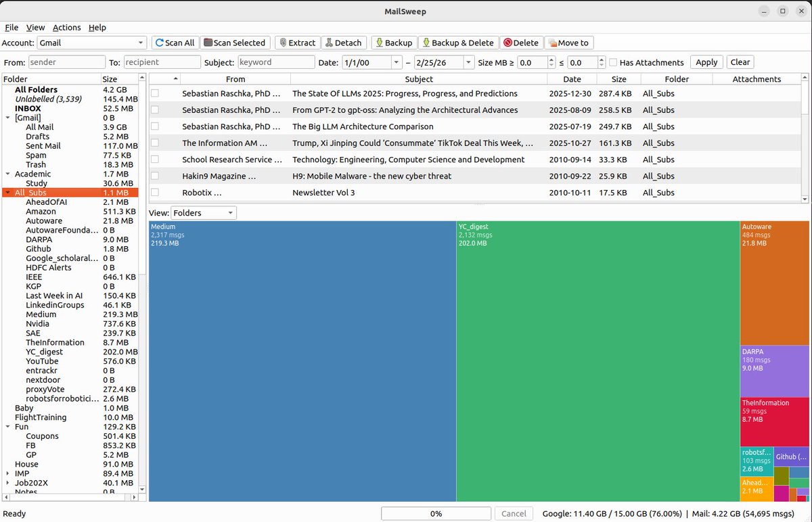The width and height of the screenshot is (812, 522).
Task: Click the Detach attachments button
Action: pyautogui.click(x=344, y=43)
